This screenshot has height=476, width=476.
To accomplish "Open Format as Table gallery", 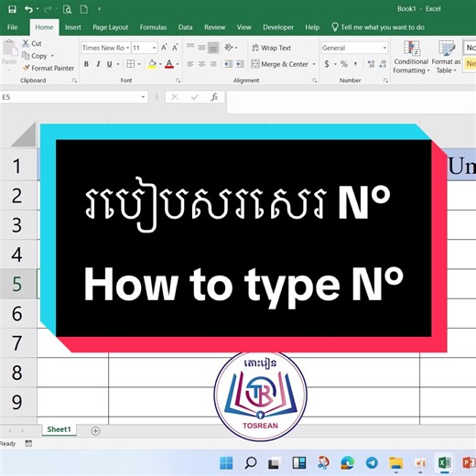I will 446,58.
